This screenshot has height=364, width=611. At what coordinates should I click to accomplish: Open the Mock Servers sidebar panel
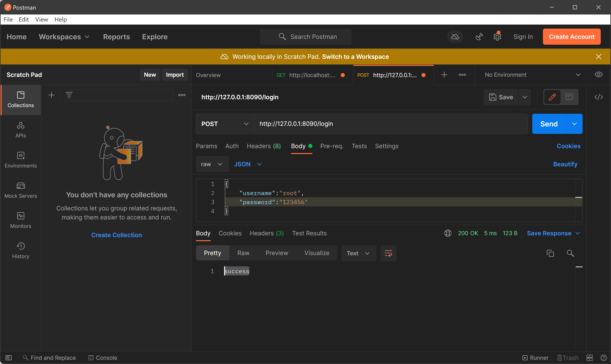pyautogui.click(x=21, y=190)
